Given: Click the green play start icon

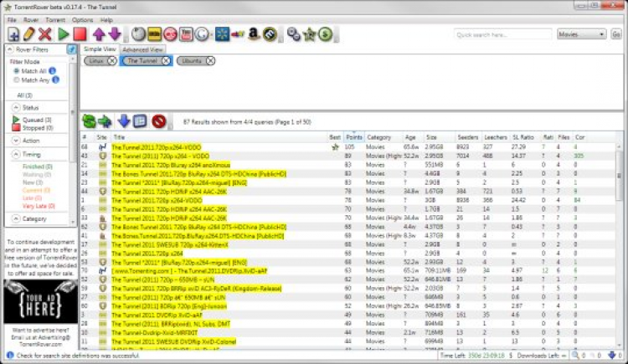Looking at the screenshot, I should 64,34.
